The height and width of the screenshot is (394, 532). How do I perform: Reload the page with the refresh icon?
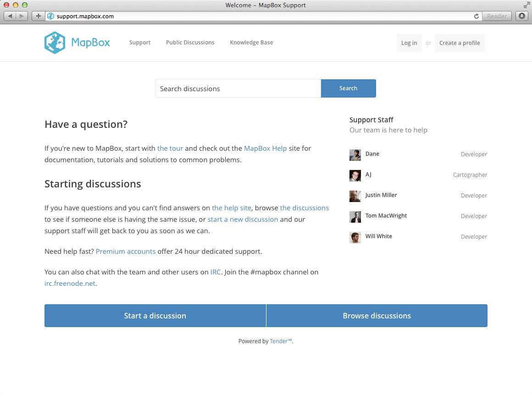[x=477, y=16]
